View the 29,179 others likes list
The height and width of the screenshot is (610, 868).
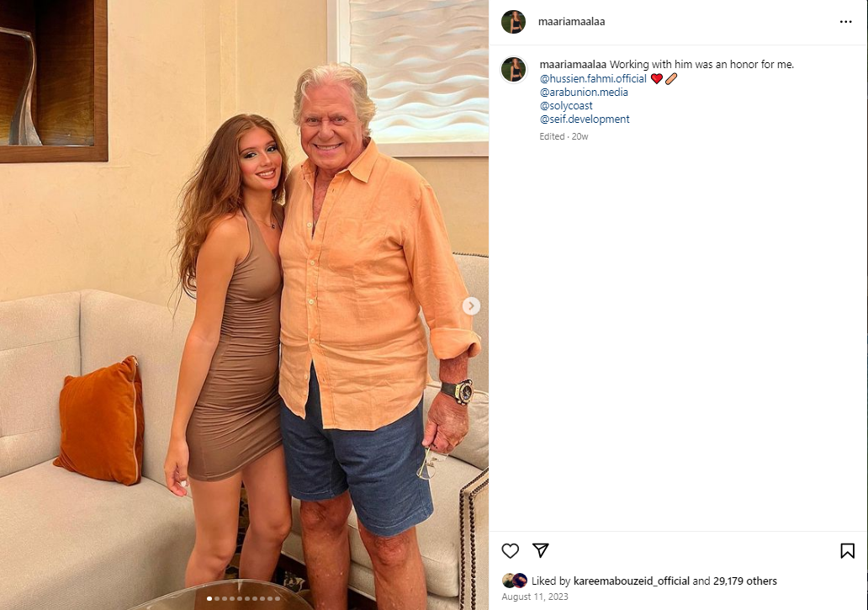pos(744,581)
